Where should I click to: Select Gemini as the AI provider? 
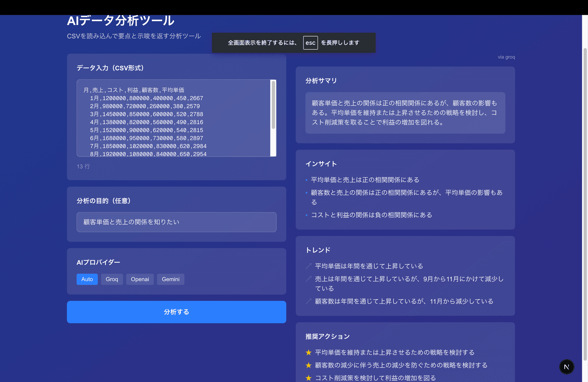click(171, 279)
